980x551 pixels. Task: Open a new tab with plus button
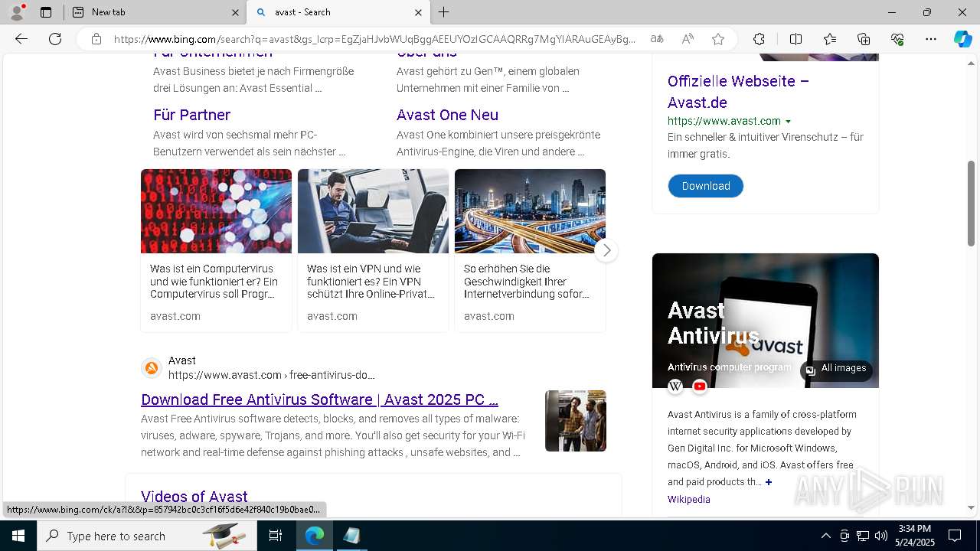click(x=444, y=12)
